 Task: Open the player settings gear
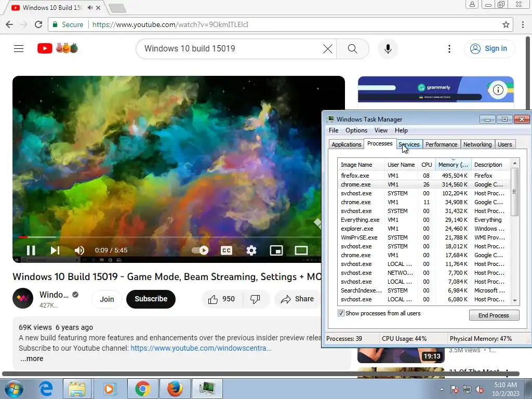[251, 250]
